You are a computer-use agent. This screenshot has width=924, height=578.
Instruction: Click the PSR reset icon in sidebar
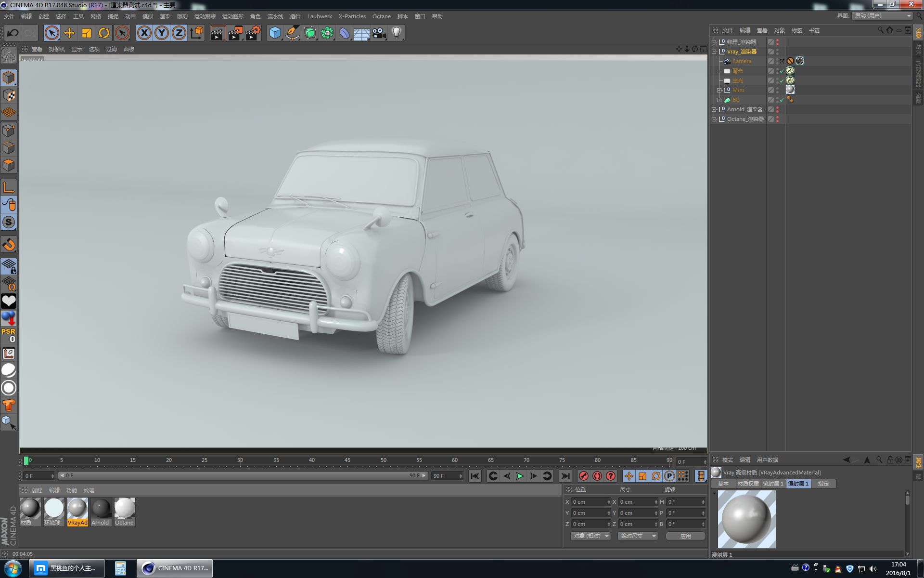click(x=9, y=335)
